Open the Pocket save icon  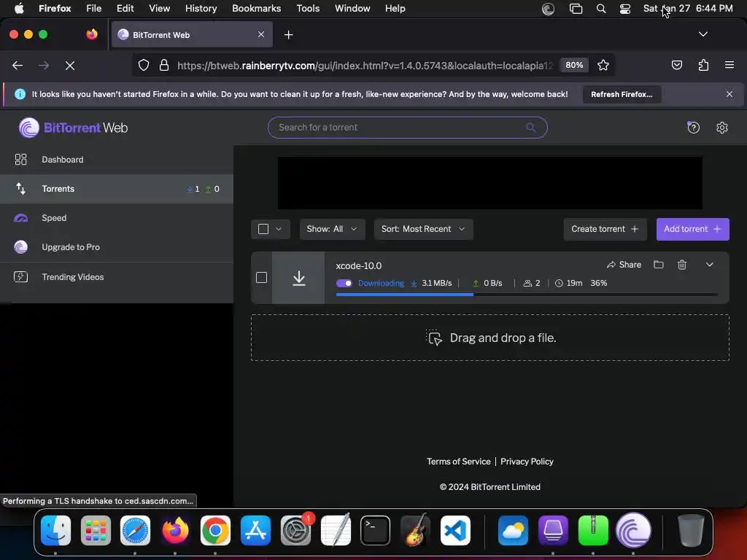pos(676,65)
